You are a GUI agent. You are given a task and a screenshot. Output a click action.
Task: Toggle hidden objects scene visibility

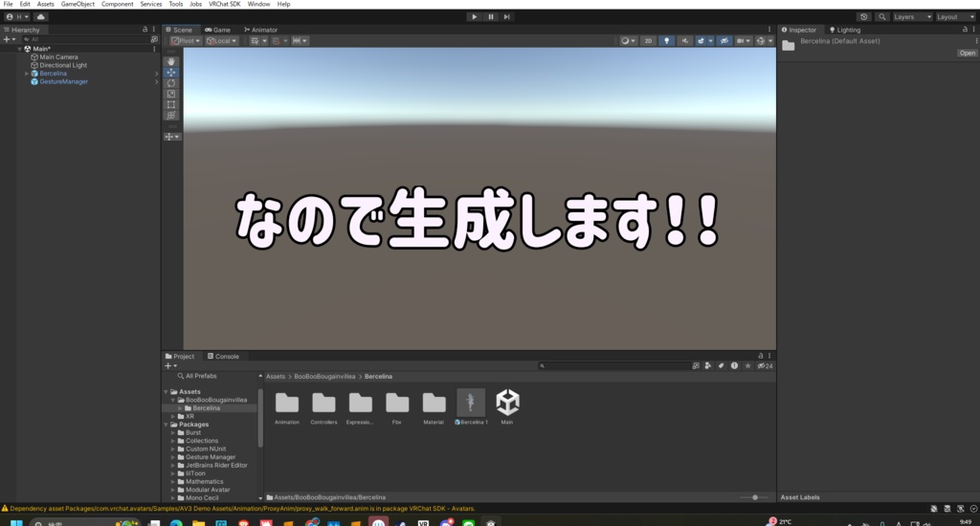click(724, 40)
